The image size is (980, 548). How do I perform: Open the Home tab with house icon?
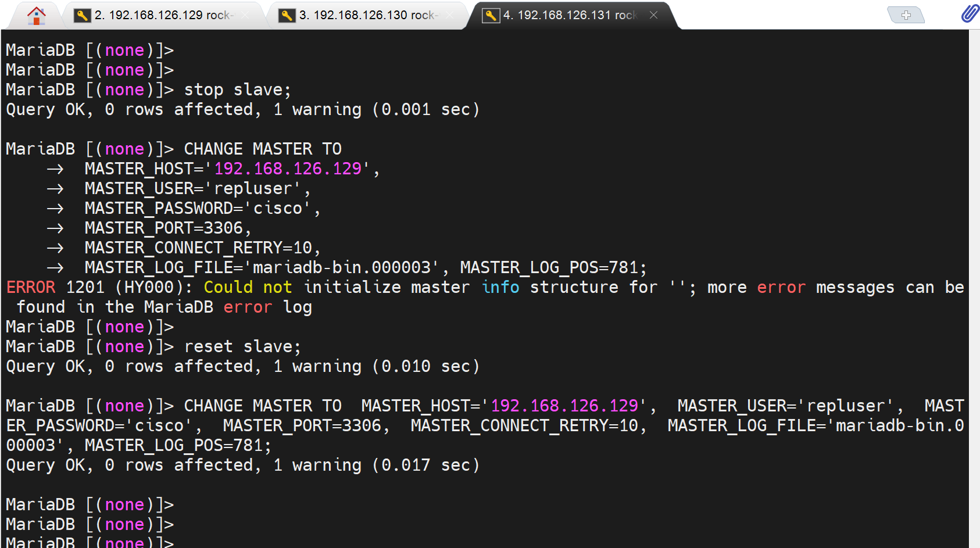36,16
